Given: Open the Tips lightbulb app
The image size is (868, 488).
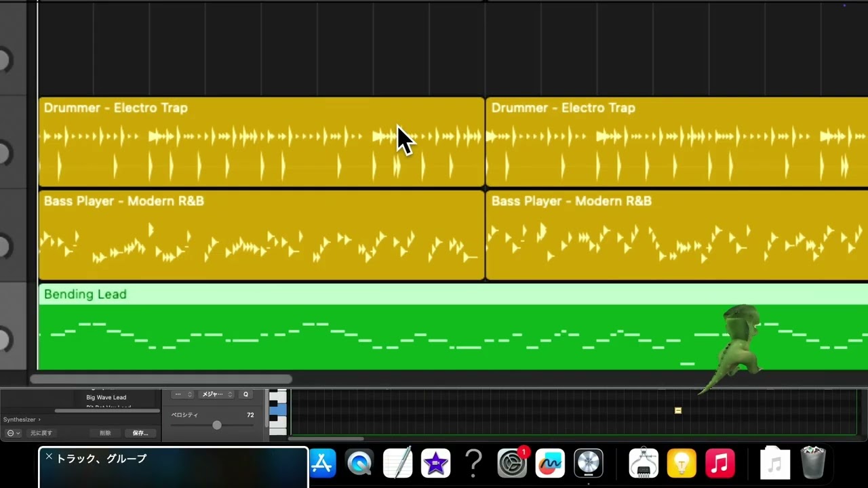Looking at the screenshot, I should [x=682, y=464].
